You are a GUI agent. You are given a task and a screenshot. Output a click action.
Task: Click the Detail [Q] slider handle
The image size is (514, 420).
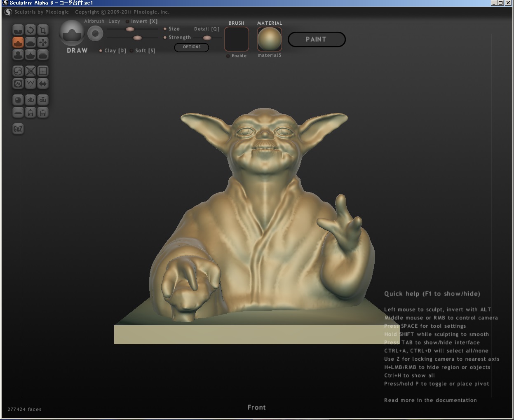click(207, 38)
